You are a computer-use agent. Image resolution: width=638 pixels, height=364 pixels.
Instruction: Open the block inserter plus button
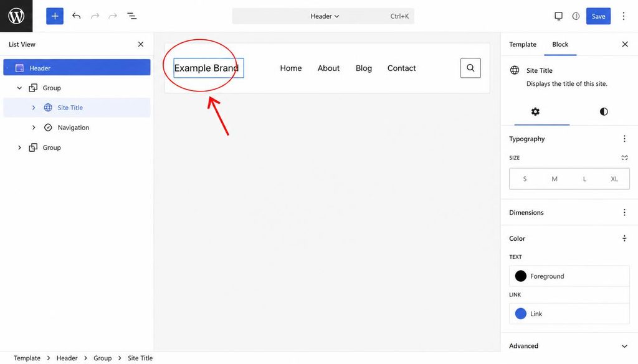tap(55, 16)
